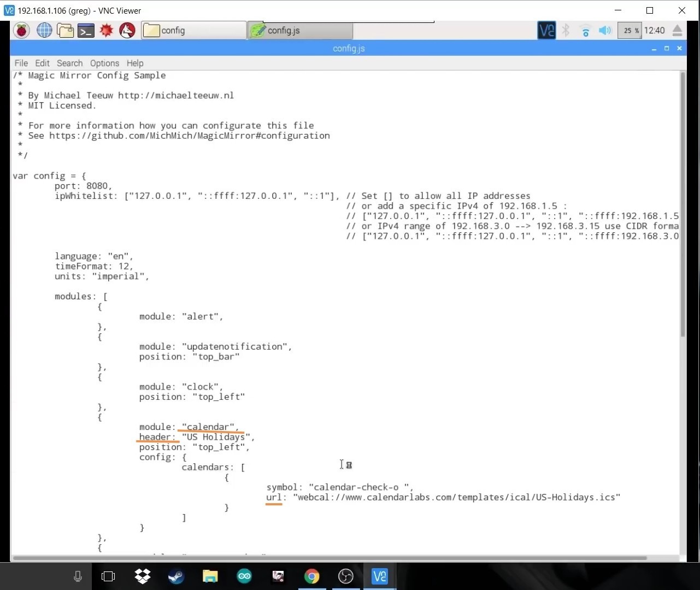Open Arduino IDE from the taskbar
This screenshot has width=700, height=590.
pyautogui.click(x=244, y=576)
